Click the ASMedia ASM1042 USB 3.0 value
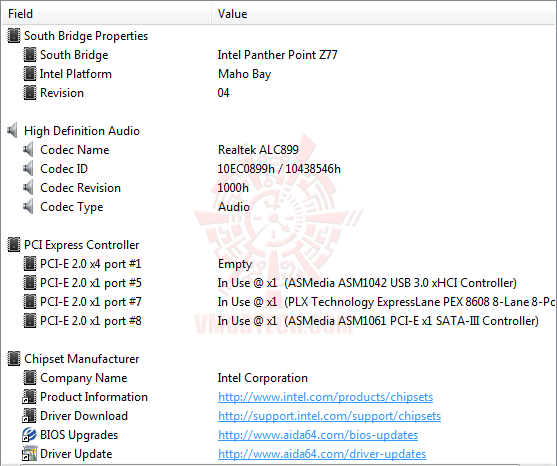 pyautogui.click(x=367, y=283)
